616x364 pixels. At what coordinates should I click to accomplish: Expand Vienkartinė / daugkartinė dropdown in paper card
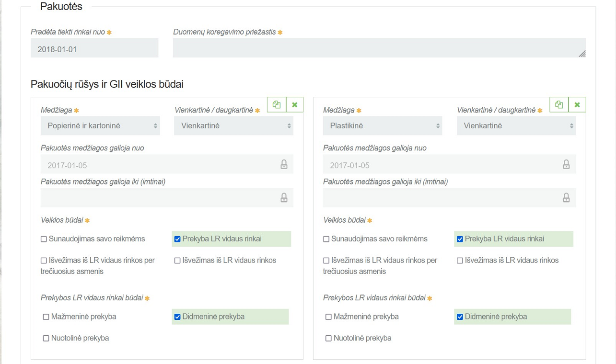click(233, 125)
